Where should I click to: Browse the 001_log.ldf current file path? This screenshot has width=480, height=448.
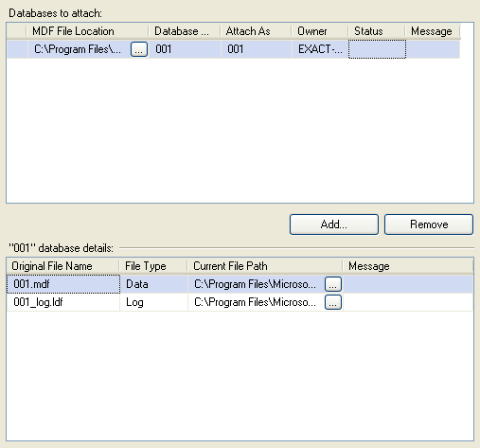[x=333, y=302]
